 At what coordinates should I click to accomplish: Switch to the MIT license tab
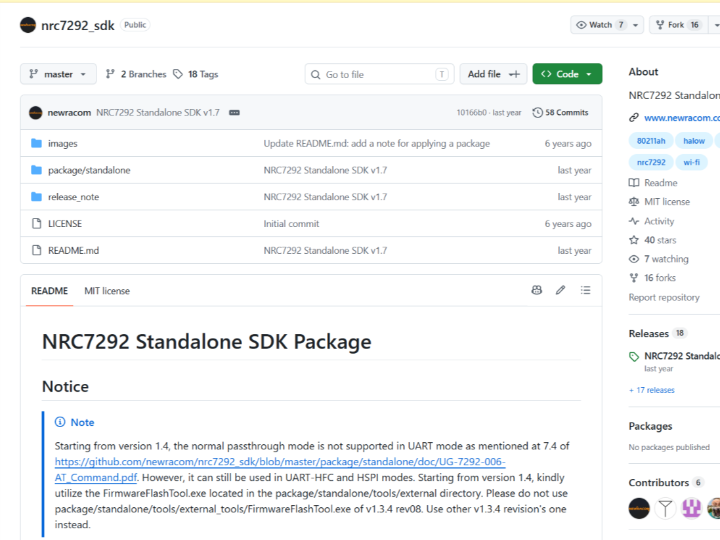click(107, 291)
